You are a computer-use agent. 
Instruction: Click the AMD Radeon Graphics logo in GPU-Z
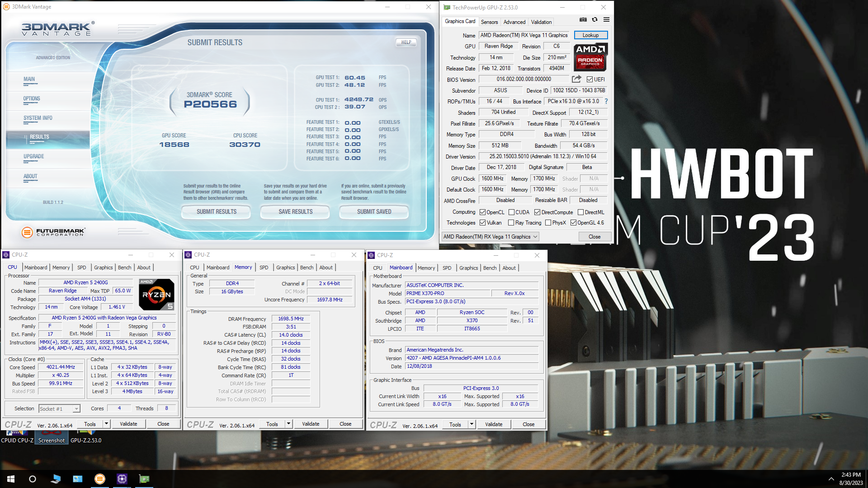pos(590,57)
